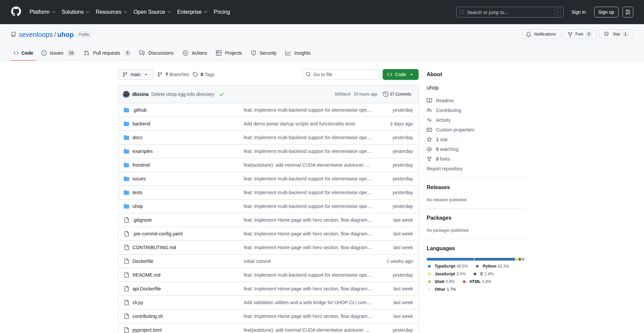Click the GitHub logo icon
This screenshot has width=644, height=333.
16,12
